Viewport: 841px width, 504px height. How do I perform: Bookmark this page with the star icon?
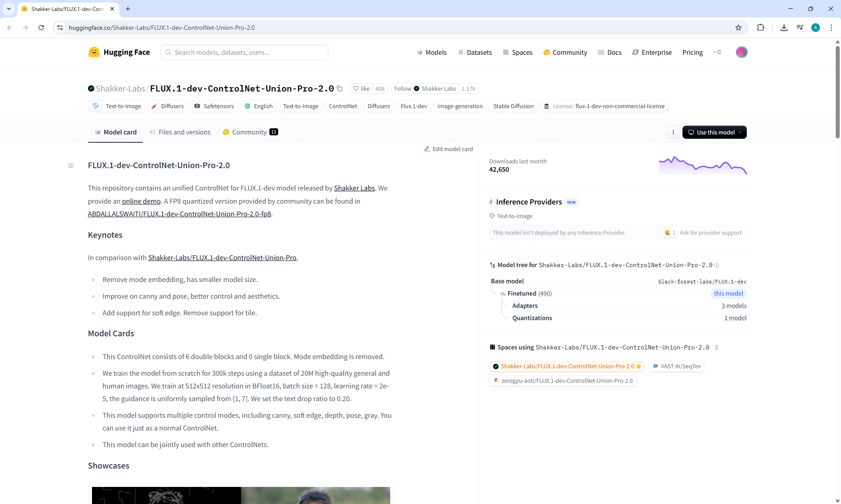tap(739, 28)
